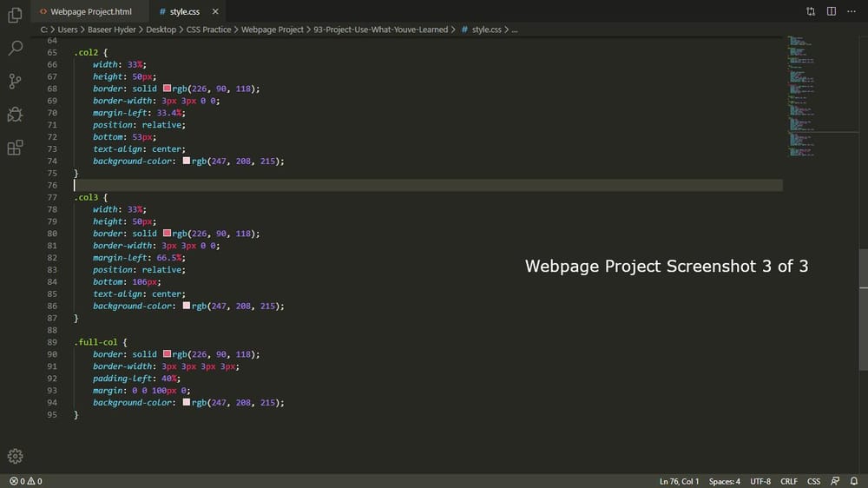Click Baseer Hyder breadcrumb segment
The image size is (868, 488).
[x=111, y=30]
